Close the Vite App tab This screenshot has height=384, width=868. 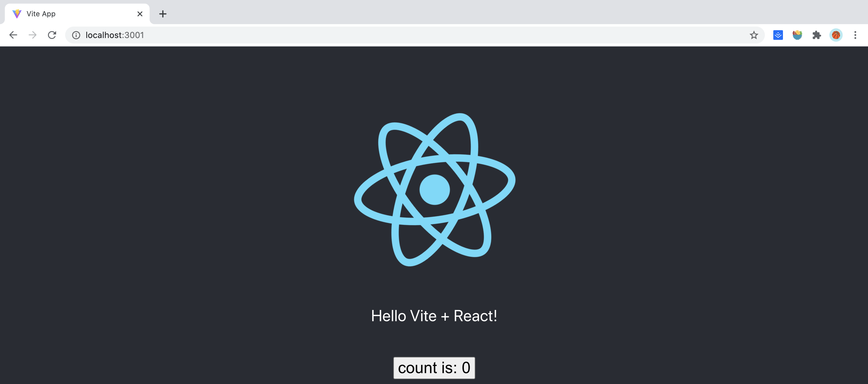click(x=140, y=14)
